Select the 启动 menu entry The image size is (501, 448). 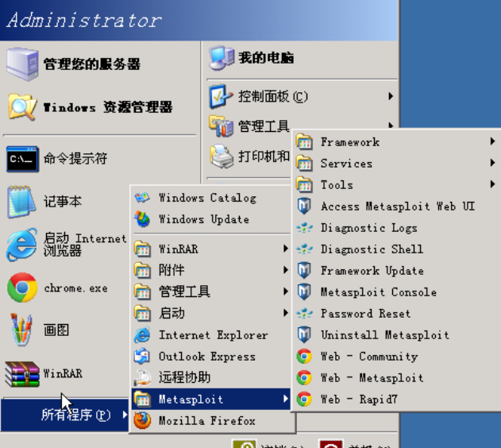tap(211, 313)
